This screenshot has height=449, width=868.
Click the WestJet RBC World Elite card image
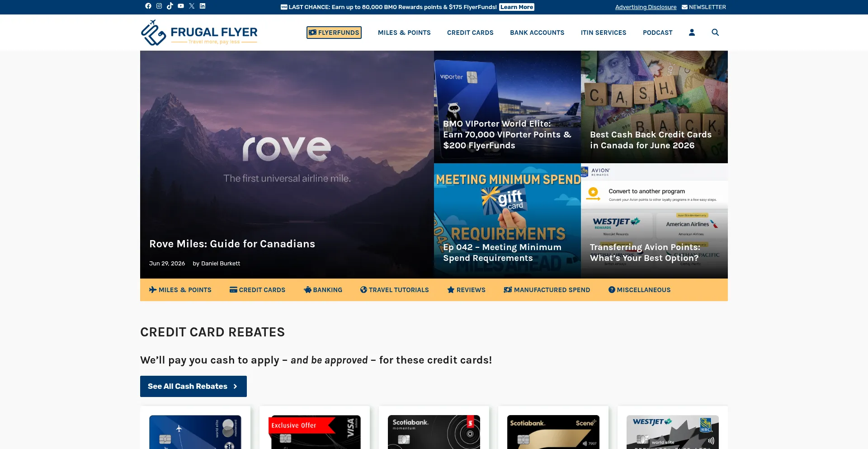[x=673, y=432]
